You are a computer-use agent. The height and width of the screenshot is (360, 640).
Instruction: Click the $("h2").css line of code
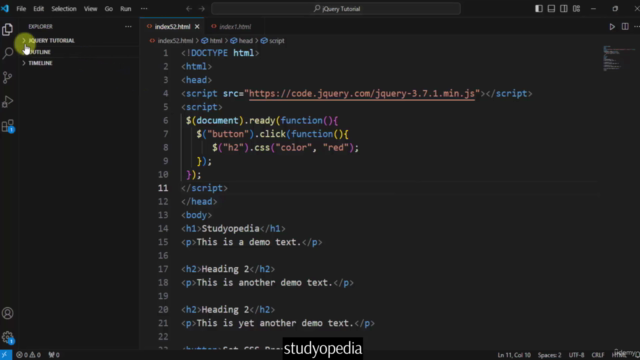[285, 147]
